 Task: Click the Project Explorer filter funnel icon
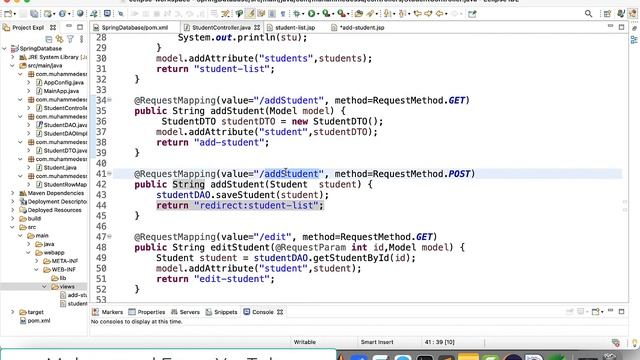click(x=70, y=39)
